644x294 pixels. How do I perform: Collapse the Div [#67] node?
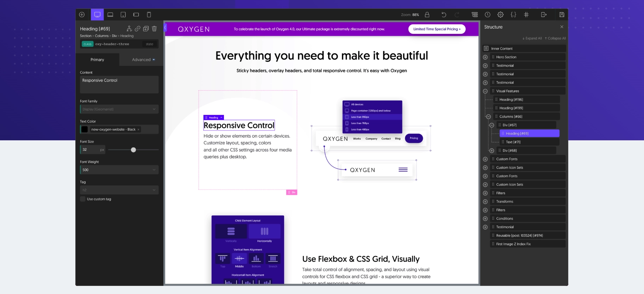[x=492, y=125]
